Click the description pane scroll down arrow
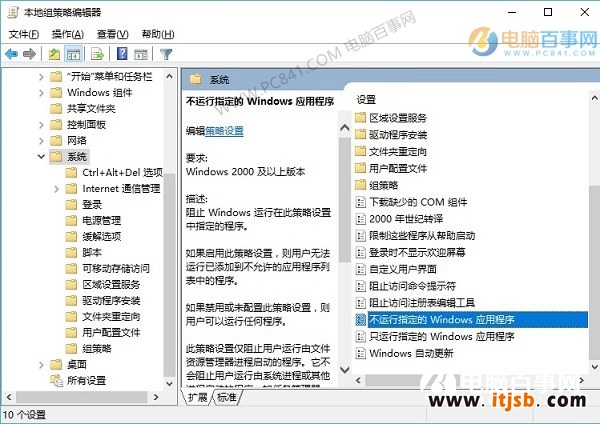600x424 pixels. point(345,370)
